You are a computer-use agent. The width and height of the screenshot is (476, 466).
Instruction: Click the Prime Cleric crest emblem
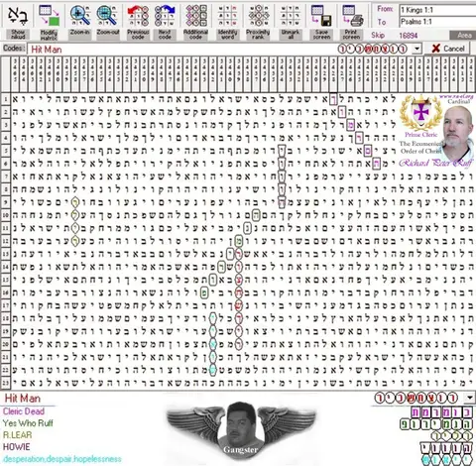(420, 113)
